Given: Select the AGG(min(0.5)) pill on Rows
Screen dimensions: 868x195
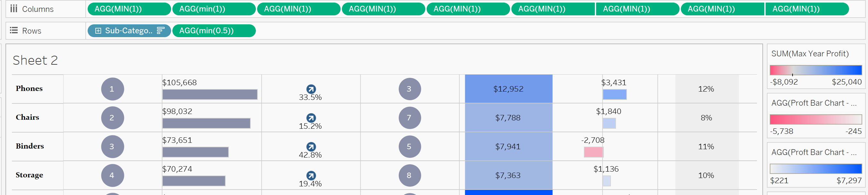Looking at the screenshot, I should [214, 31].
